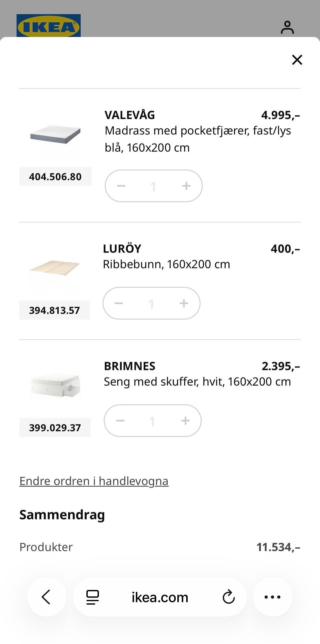
Task: Select article number 404.506.80
Action: pos(55,176)
